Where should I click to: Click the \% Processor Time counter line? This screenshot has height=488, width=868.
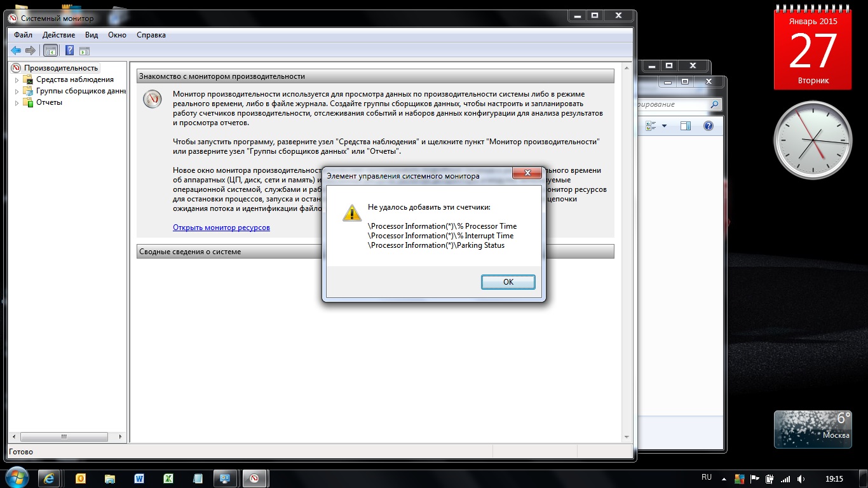[442, 226]
